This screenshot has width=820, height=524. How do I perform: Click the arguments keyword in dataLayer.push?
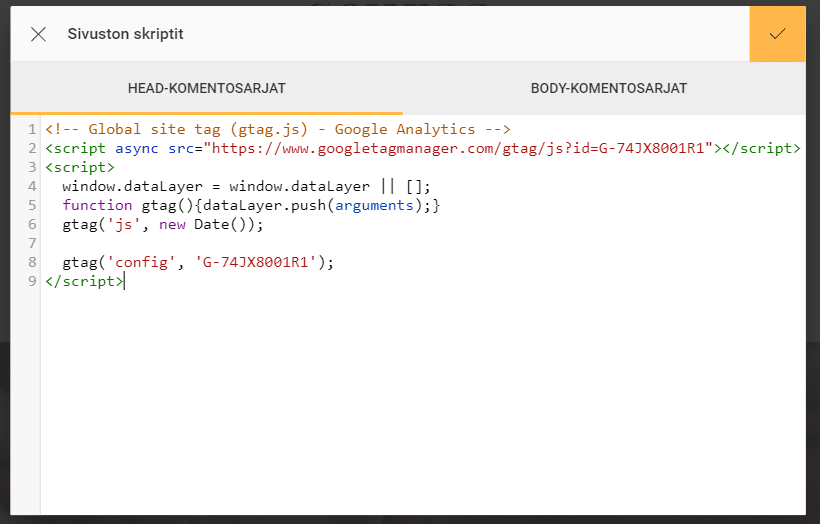pos(373,205)
